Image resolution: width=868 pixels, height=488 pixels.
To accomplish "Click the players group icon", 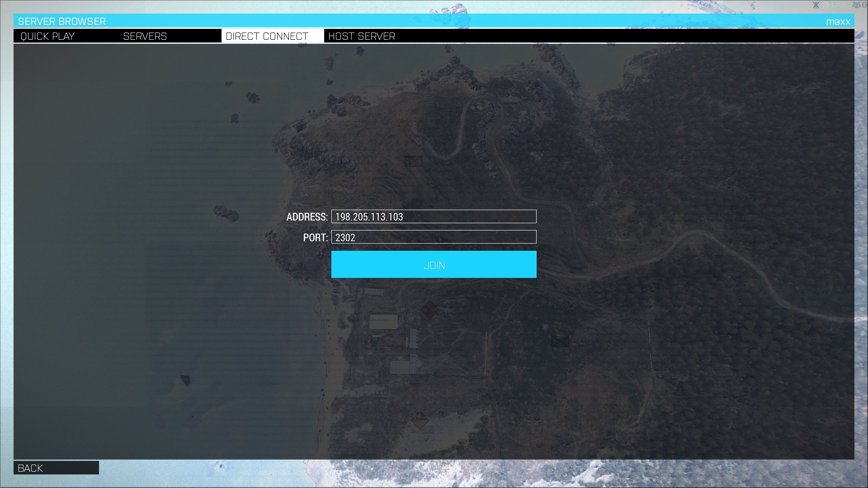I will pyautogui.click(x=857, y=5).
